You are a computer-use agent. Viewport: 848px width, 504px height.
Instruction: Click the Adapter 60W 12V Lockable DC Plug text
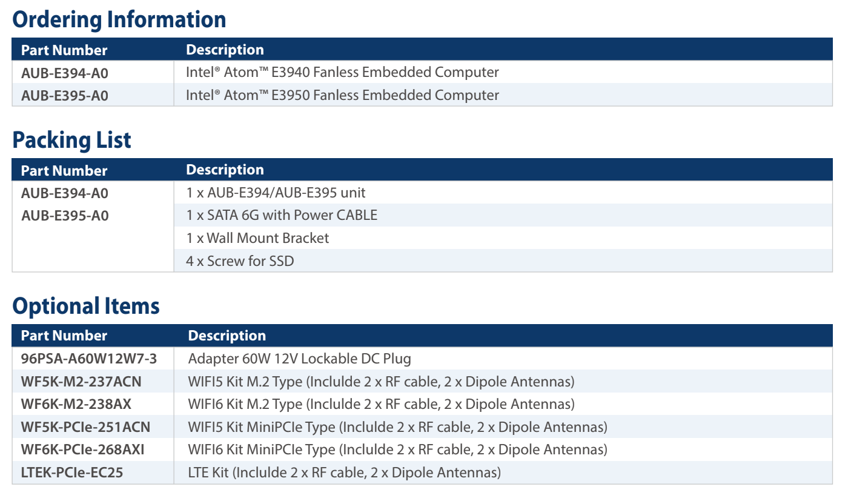(299, 359)
